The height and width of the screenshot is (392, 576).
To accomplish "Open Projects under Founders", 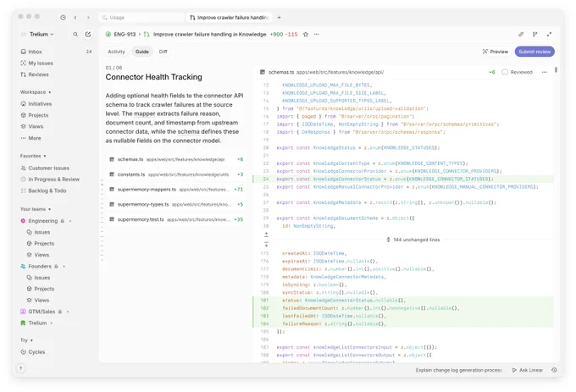I will pyautogui.click(x=58, y=289).
